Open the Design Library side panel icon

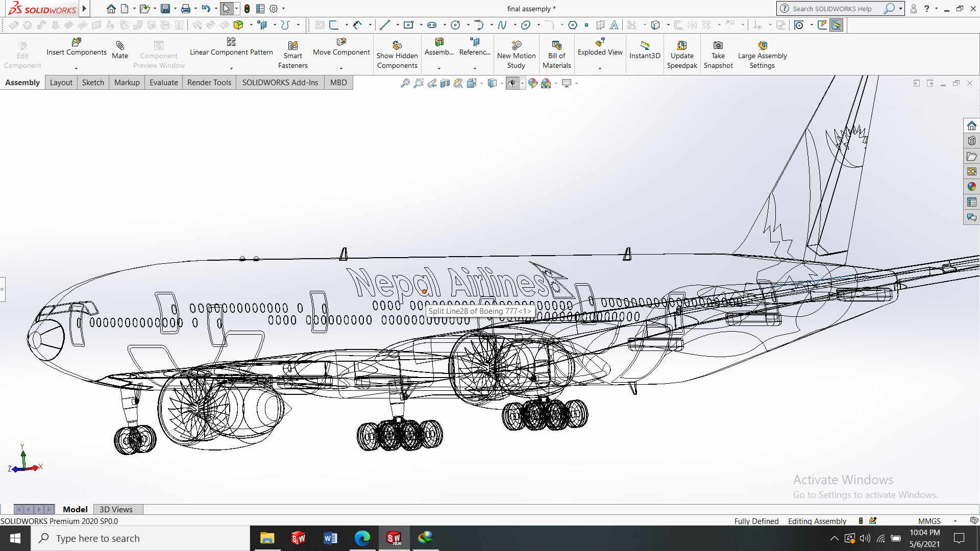[x=971, y=141]
